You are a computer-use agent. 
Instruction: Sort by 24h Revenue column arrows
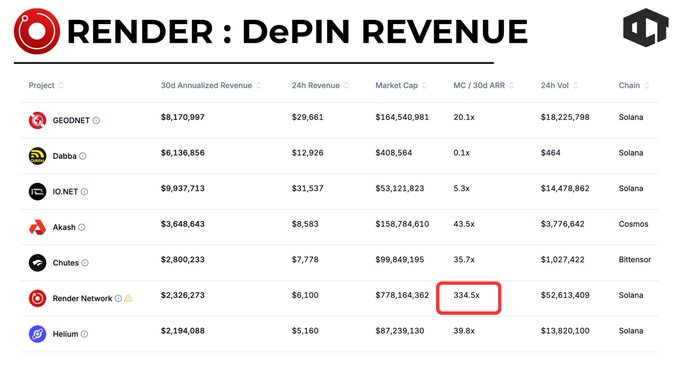[346, 85]
